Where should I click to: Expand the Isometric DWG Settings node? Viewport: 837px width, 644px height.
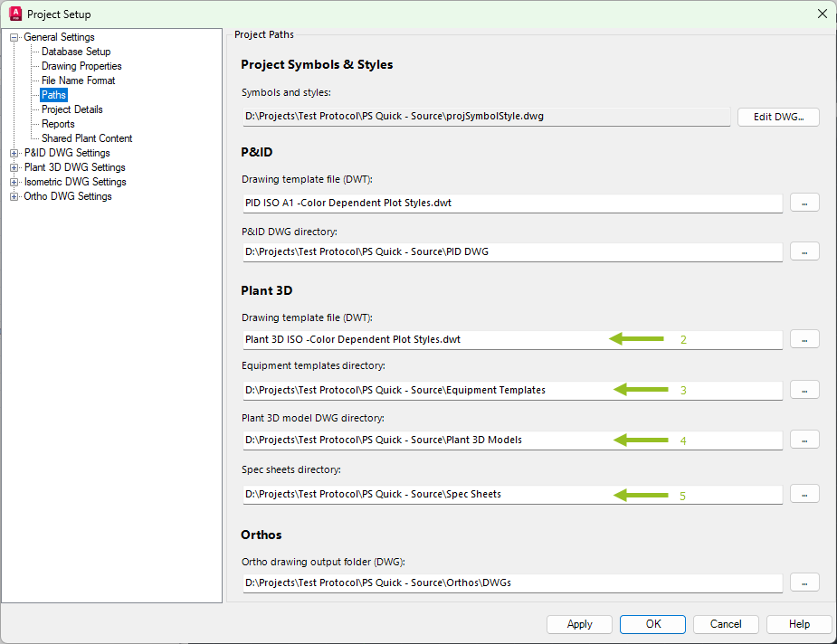pyautogui.click(x=14, y=182)
